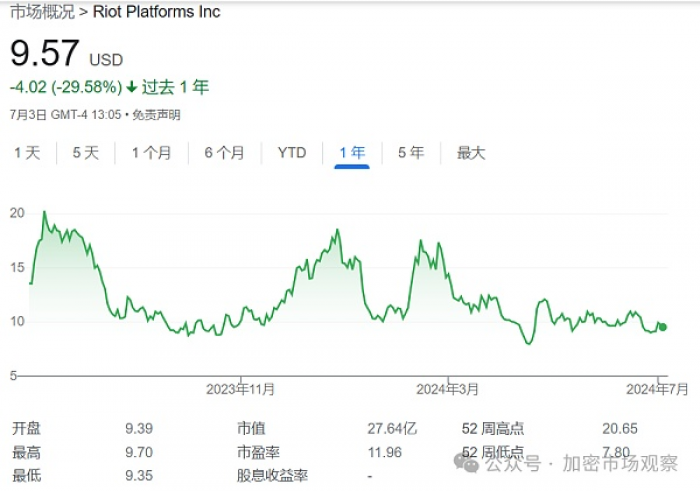Switch chart to 1 个月 range

[x=151, y=153]
